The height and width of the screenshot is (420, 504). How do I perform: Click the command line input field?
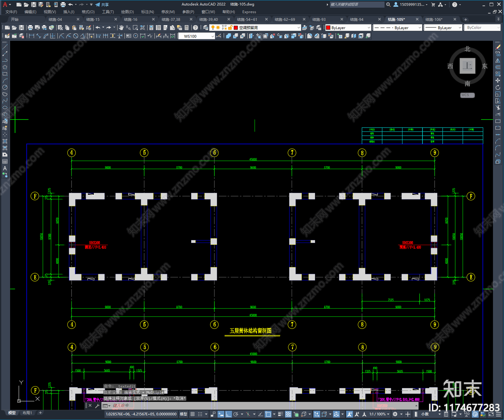click(261, 406)
